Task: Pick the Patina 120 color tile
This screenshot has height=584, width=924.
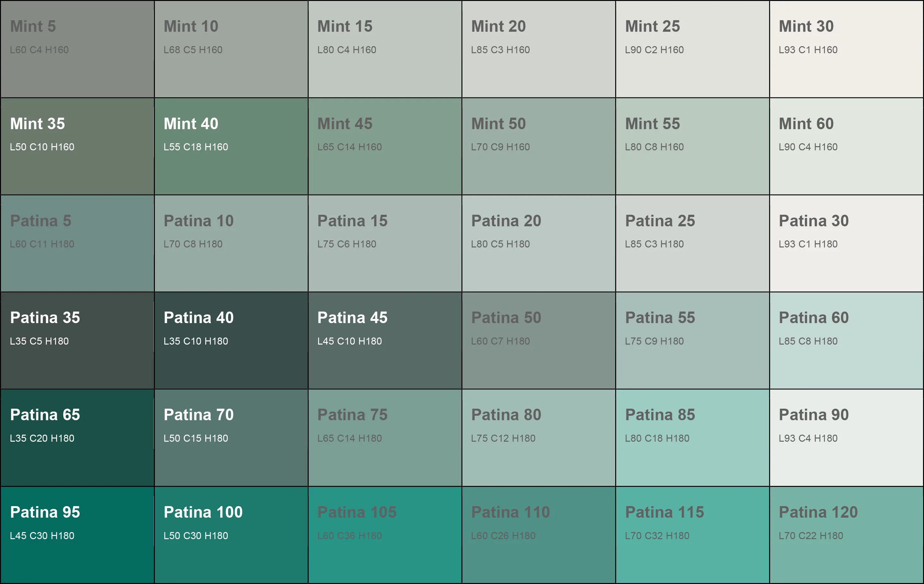Action: click(846, 535)
